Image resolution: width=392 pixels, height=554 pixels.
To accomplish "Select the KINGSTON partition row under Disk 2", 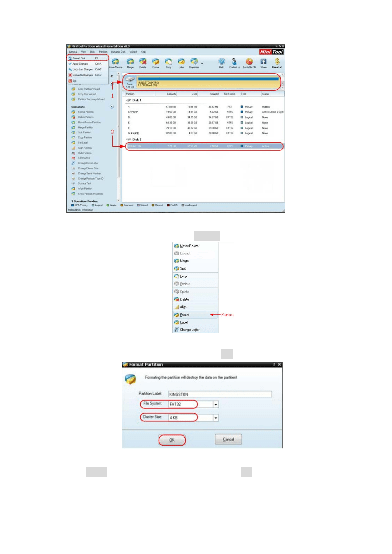I will click(204, 146).
